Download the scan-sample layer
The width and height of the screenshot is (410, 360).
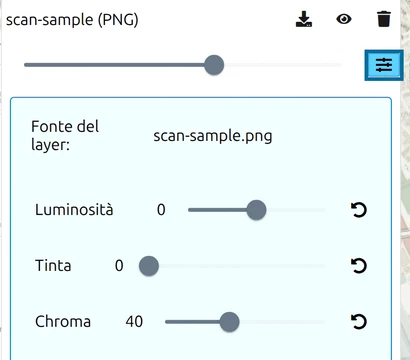pyautogui.click(x=304, y=19)
